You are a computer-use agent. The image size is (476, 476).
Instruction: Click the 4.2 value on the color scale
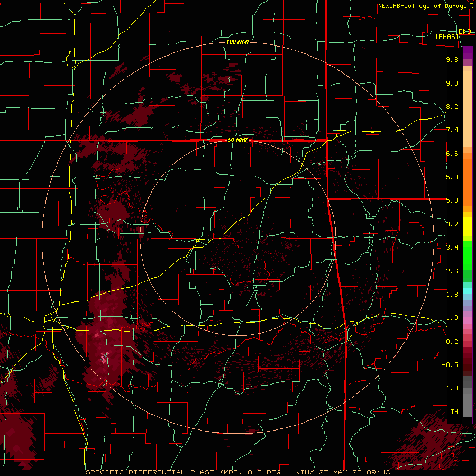click(x=452, y=224)
